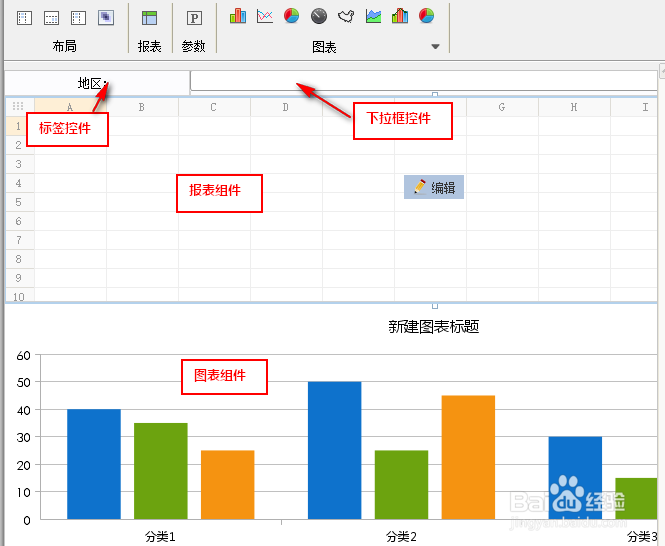Select column H header
The width and height of the screenshot is (665, 546).
(574, 107)
